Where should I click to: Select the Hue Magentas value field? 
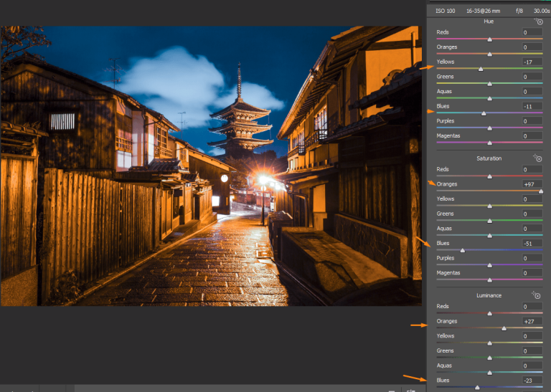point(532,136)
